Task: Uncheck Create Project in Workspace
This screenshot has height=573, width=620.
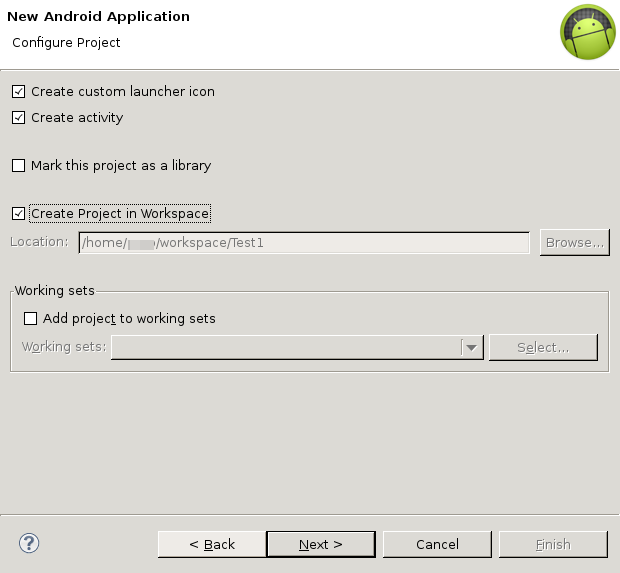Action: point(18,214)
